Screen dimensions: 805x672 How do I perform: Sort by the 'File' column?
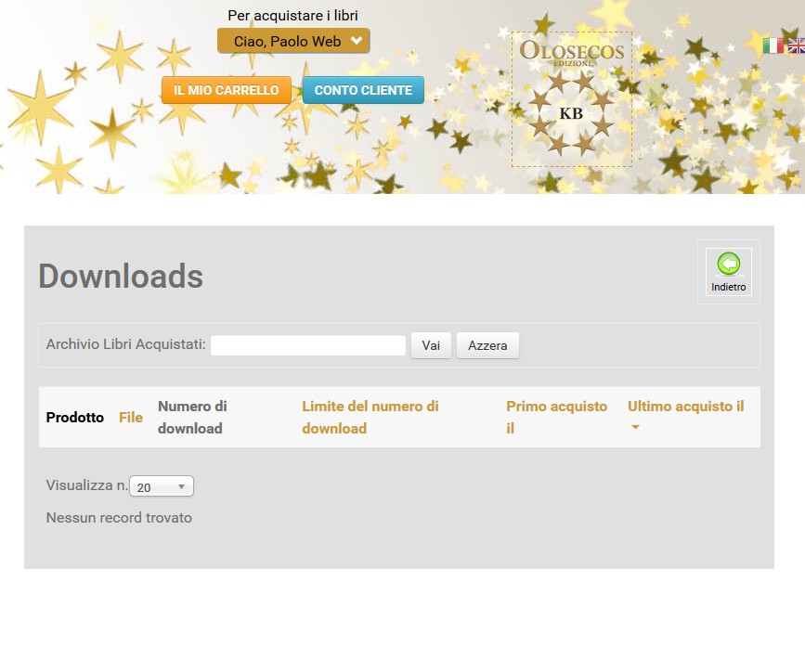tap(130, 418)
